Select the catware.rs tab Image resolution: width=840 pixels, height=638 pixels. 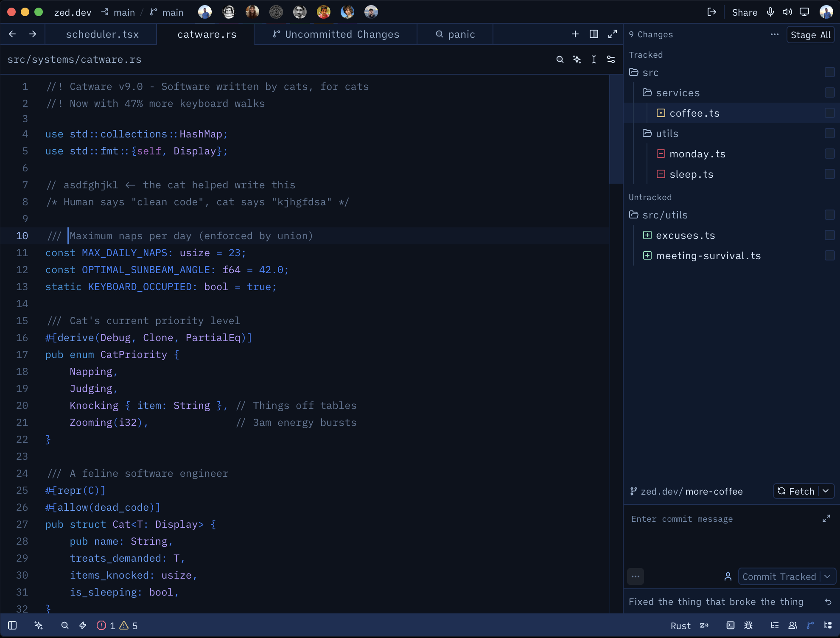207,34
